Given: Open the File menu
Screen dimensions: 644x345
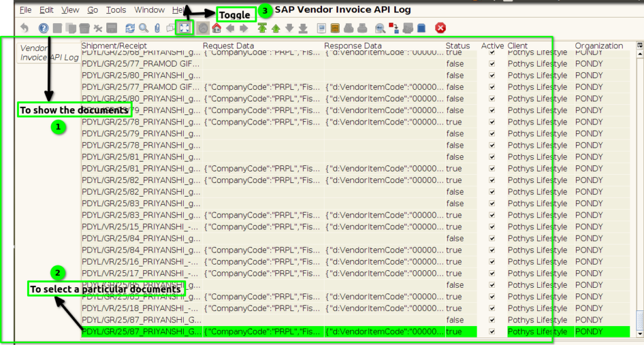Looking at the screenshot, I should click(x=25, y=10).
